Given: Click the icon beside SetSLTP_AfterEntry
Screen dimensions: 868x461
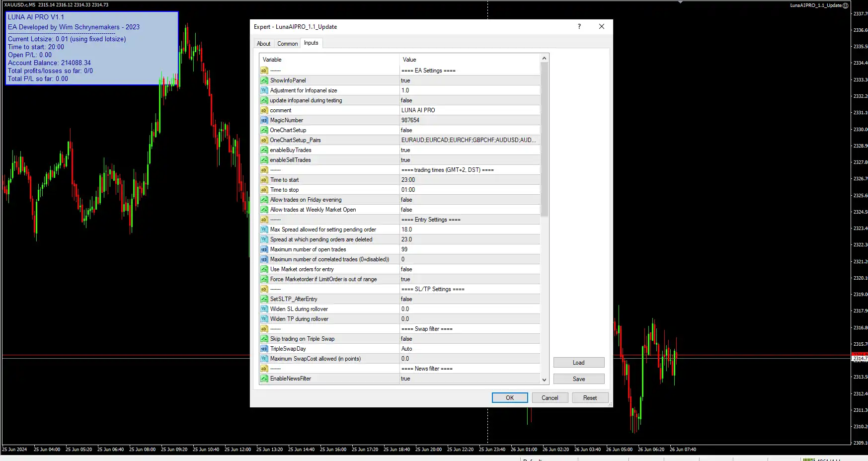Looking at the screenshot, I should click(264, 299).
